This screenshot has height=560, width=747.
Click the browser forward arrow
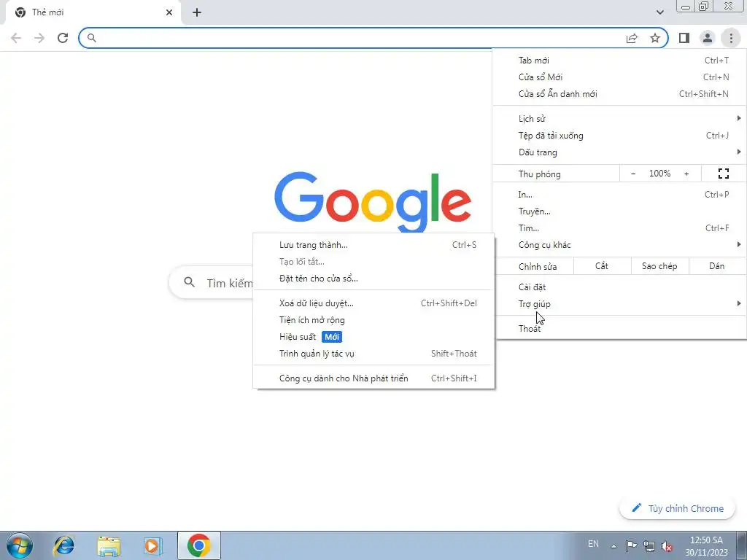click(x=39, y=38)
